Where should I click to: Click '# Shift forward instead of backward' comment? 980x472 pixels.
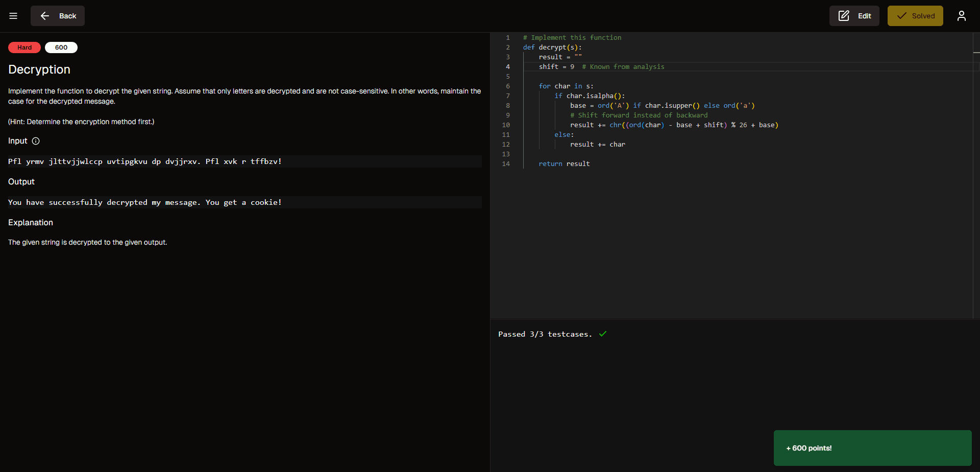639,115
